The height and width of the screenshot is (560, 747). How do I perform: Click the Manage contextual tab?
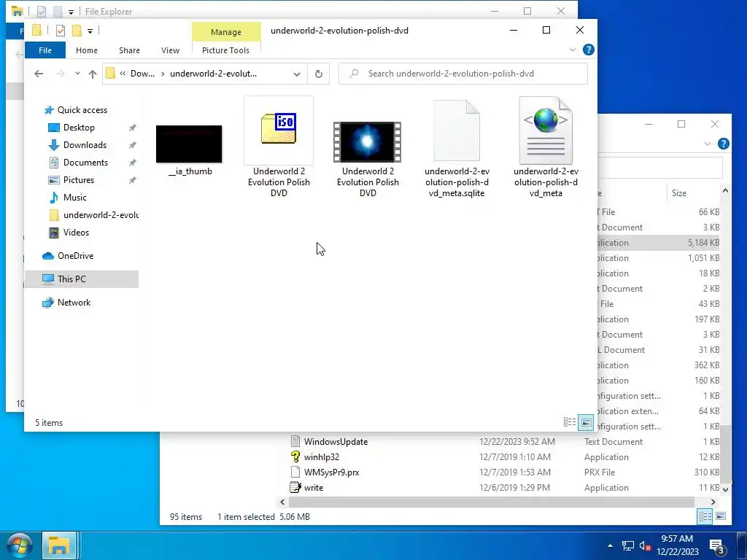click(226, 32)
